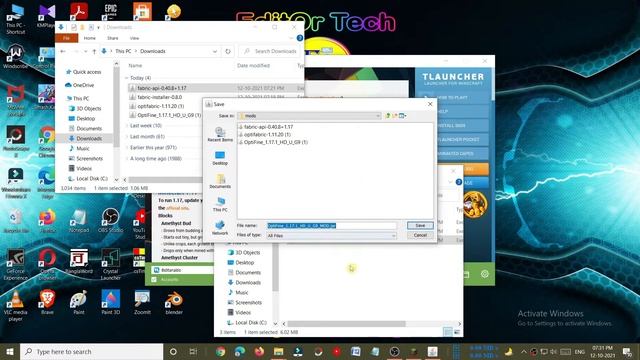Viewport: 640px width, 360px height.
Task: Select Quick access in Downloads explorer tree
Action: click(x=83, y=72)
